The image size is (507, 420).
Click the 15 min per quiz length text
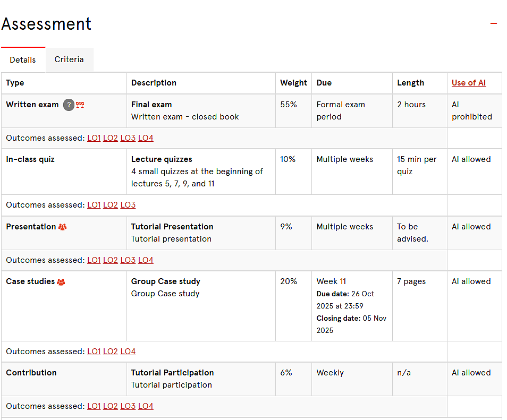(417, 165)
